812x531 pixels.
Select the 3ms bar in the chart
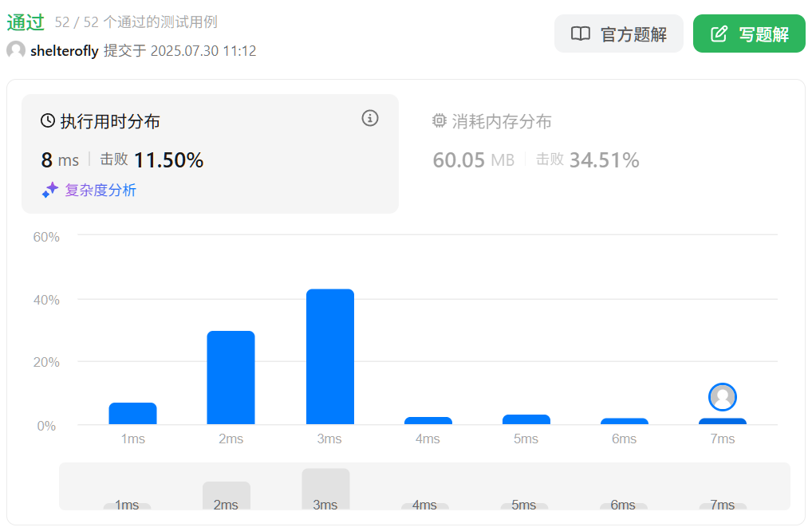330,356
